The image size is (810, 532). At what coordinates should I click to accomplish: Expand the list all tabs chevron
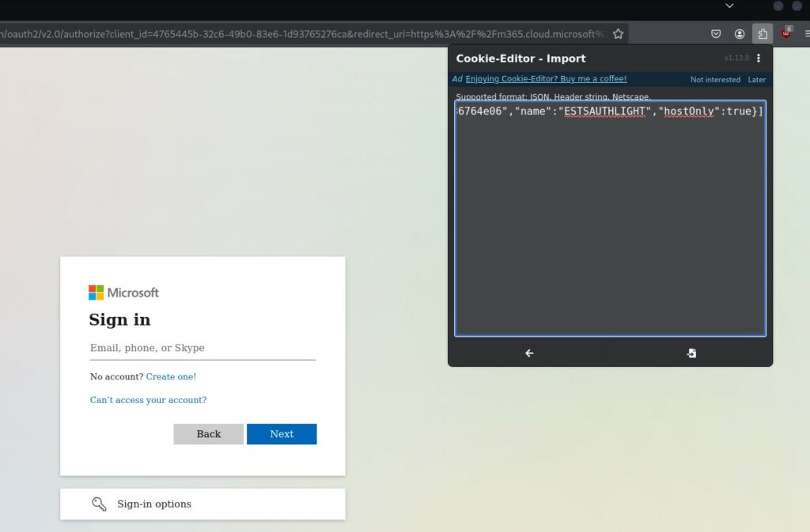[x=729, y=6]
